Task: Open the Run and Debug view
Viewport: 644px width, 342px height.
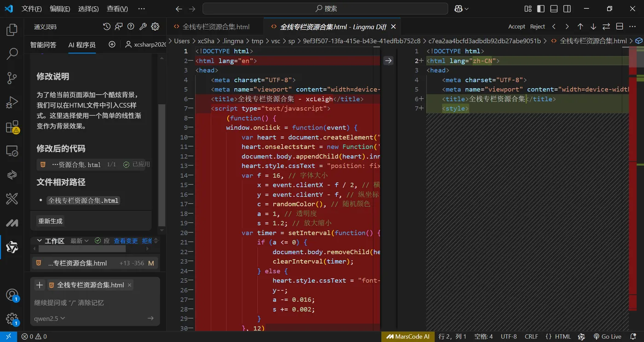Action: click(x=12, y=103)
